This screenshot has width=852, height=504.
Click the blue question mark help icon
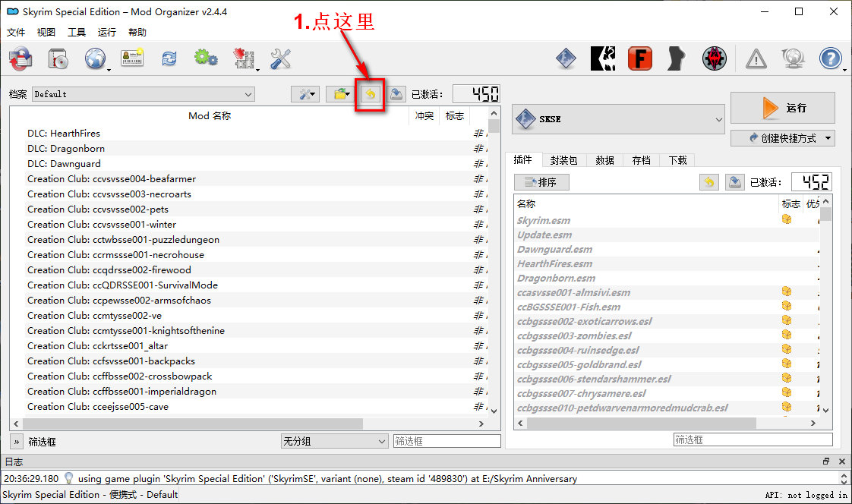(x=831, y=58)
